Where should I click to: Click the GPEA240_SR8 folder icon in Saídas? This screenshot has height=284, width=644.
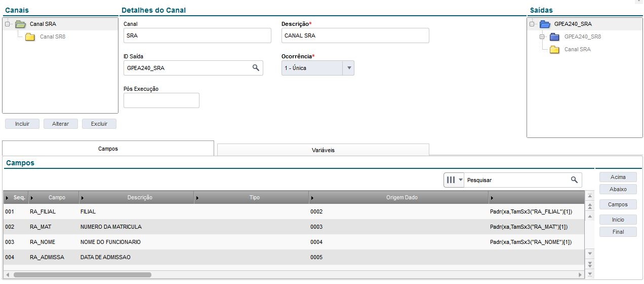point(554,37)
